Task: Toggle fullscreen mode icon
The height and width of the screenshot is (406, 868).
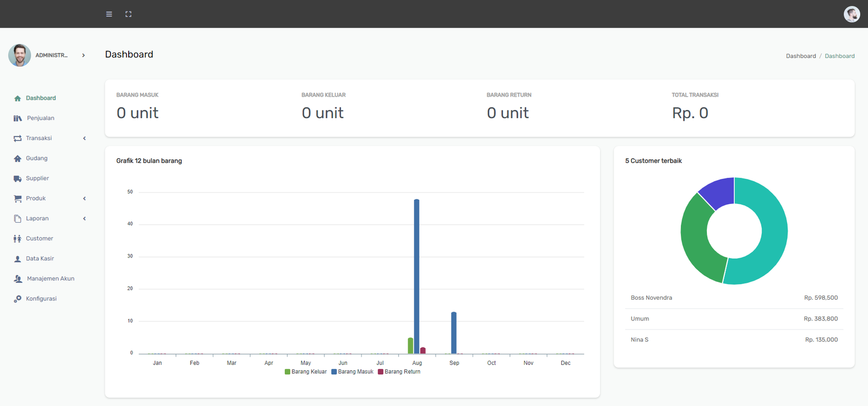Action: 129,14
